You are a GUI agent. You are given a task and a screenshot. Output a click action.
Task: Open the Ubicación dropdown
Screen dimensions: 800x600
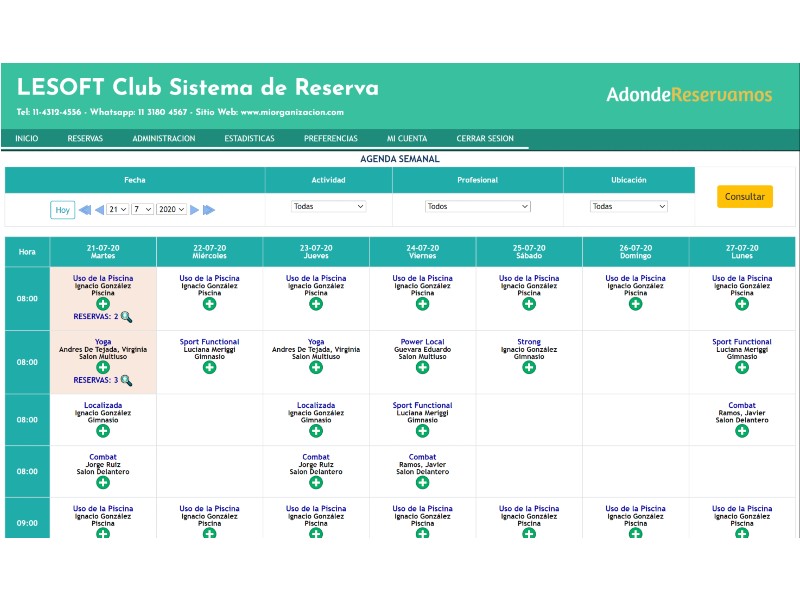point(628,207)
